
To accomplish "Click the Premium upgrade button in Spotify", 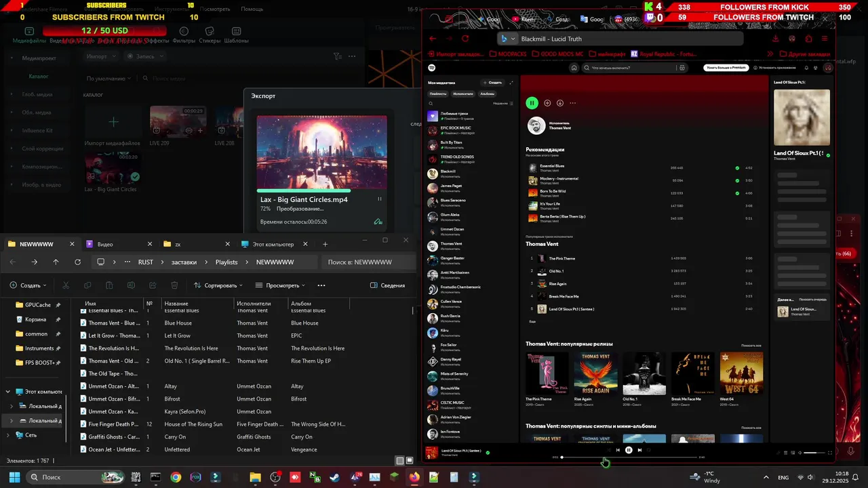I will [x=726, y=68].
